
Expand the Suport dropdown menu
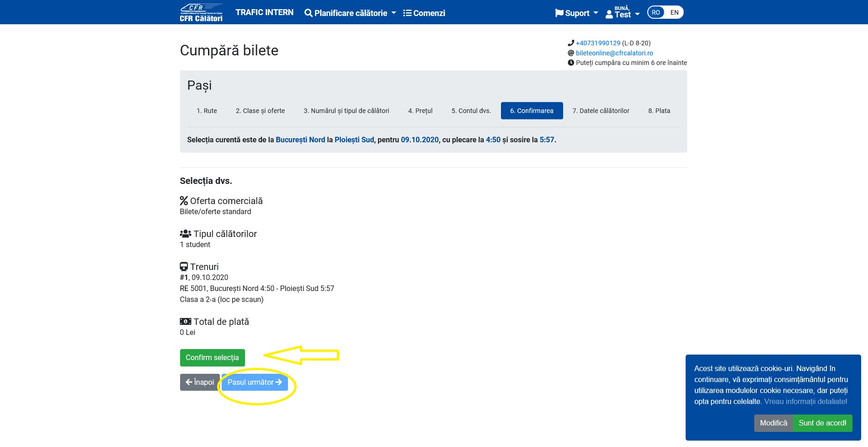tap(577, 13)
